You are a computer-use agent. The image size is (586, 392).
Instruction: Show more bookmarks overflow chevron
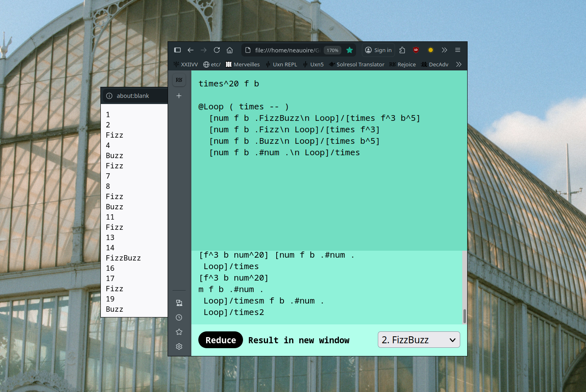(x=459, y=64)
